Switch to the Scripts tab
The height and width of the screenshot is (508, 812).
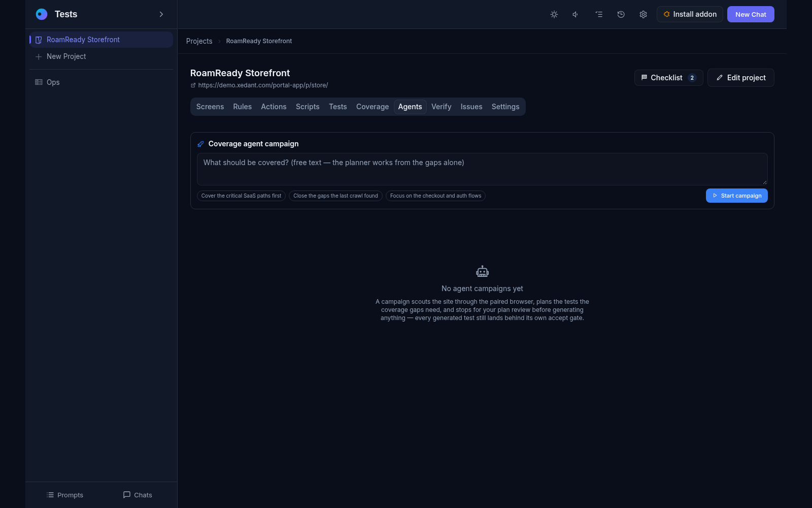point(308,107)
